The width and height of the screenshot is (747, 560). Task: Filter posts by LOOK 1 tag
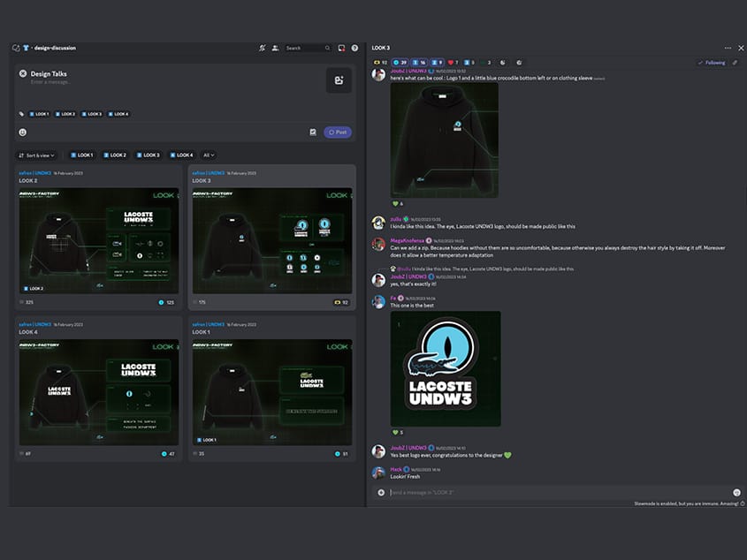82,155
